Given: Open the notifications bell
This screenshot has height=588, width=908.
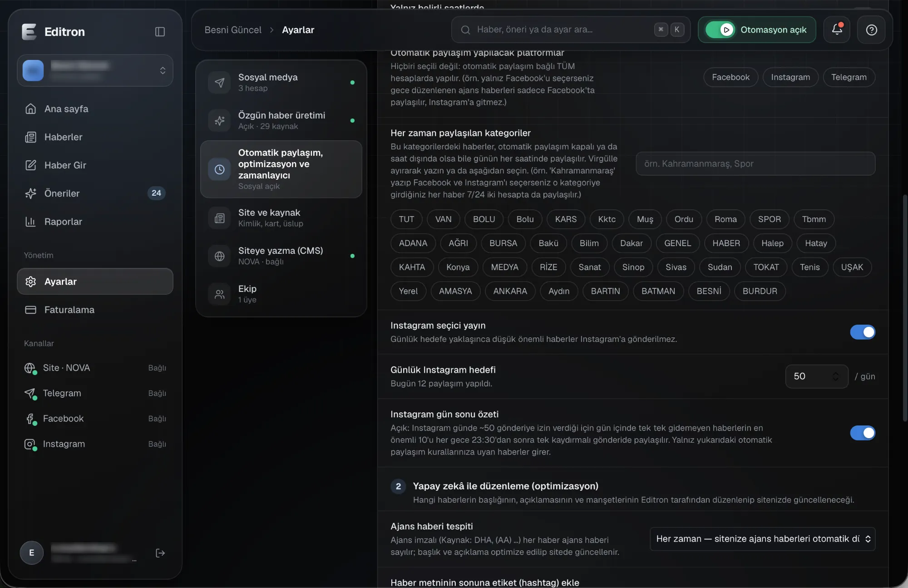Looking at the screenshot, I should 837,30.
